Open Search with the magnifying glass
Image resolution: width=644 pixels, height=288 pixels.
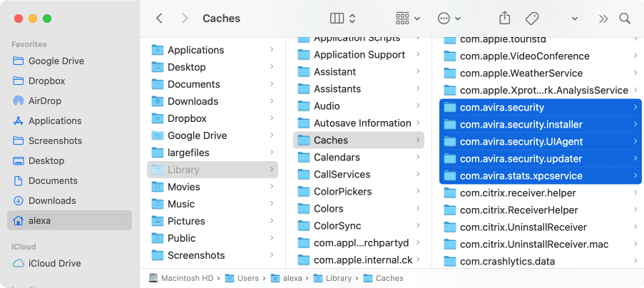(625, 19)
